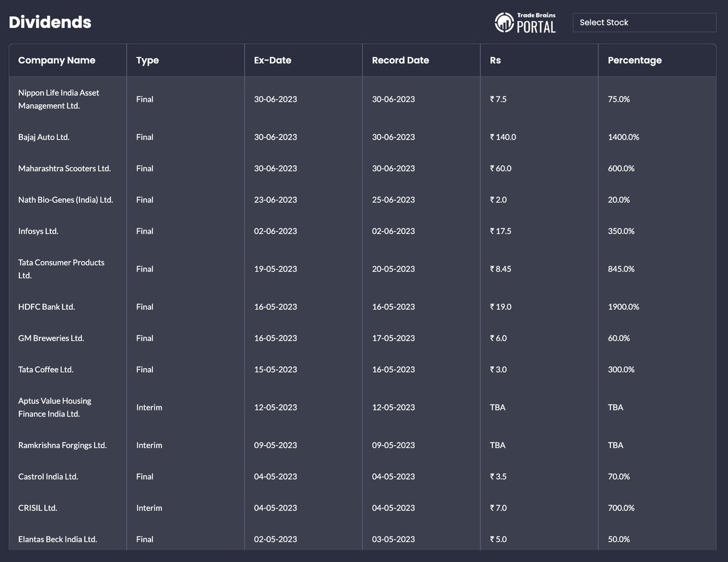Open Tata Coffee Ltd. entry
This screenshot has height=562, width=728.
46,370
